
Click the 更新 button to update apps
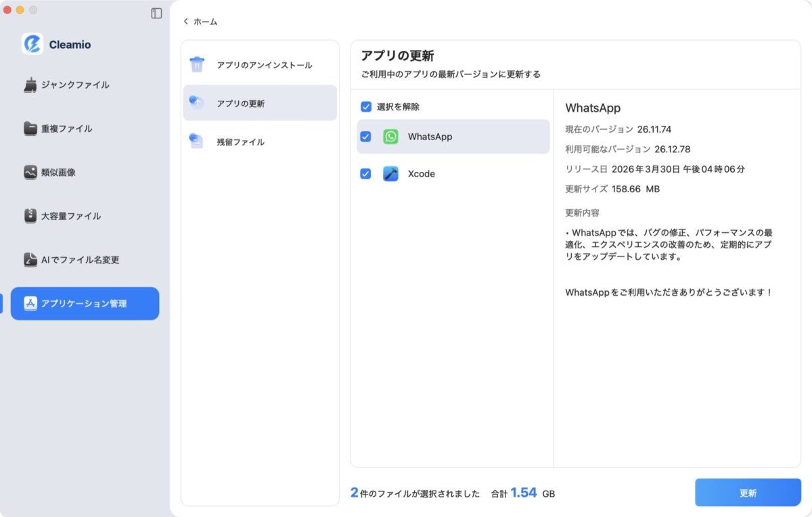(748, 493)
